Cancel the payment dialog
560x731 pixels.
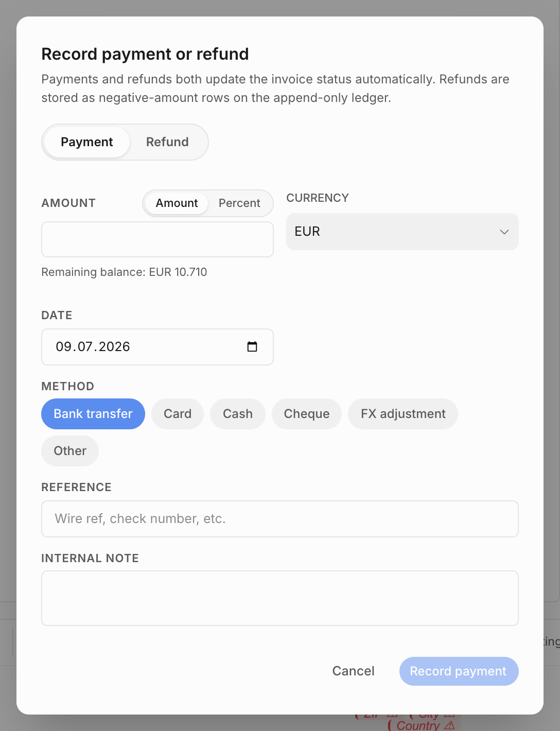(x=353, y=671)
